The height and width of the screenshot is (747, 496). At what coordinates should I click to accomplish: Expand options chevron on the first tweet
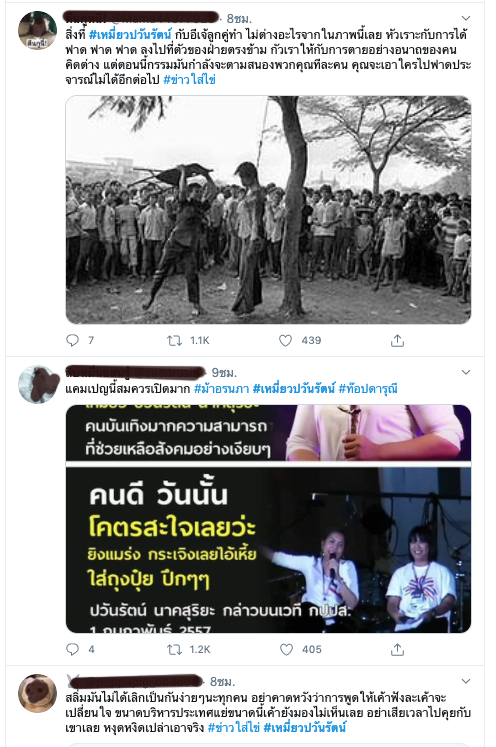click(x=466, y=18)
